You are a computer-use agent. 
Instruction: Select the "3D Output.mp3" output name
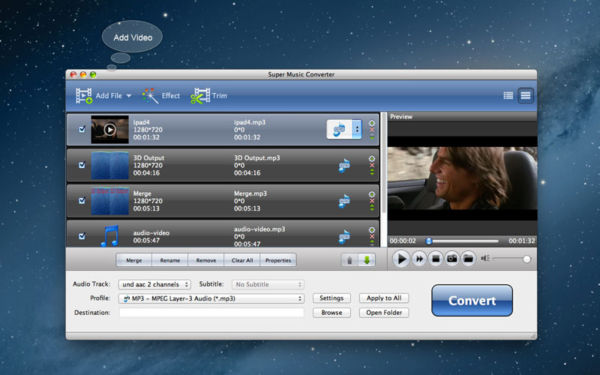point(257,158)
